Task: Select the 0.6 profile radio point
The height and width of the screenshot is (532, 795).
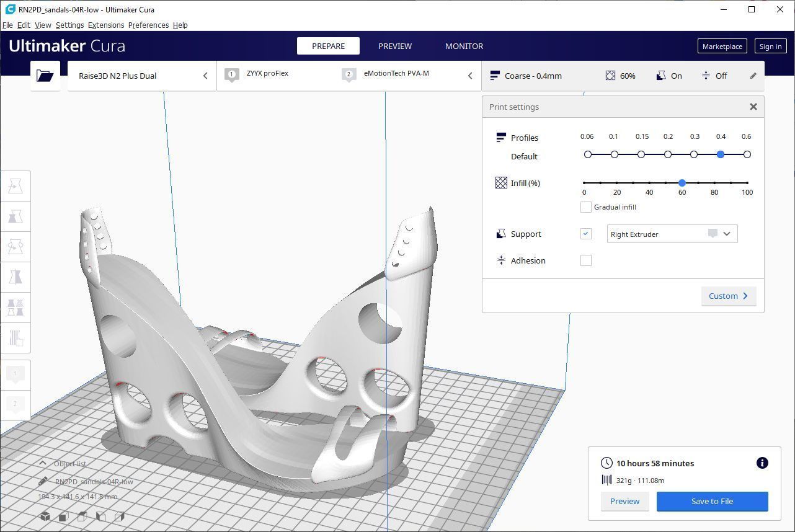Action: [x=747, y=154]
